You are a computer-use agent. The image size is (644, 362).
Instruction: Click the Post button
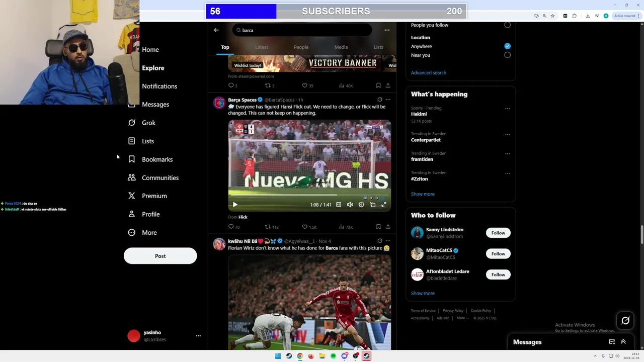click(x=160, y=256)
